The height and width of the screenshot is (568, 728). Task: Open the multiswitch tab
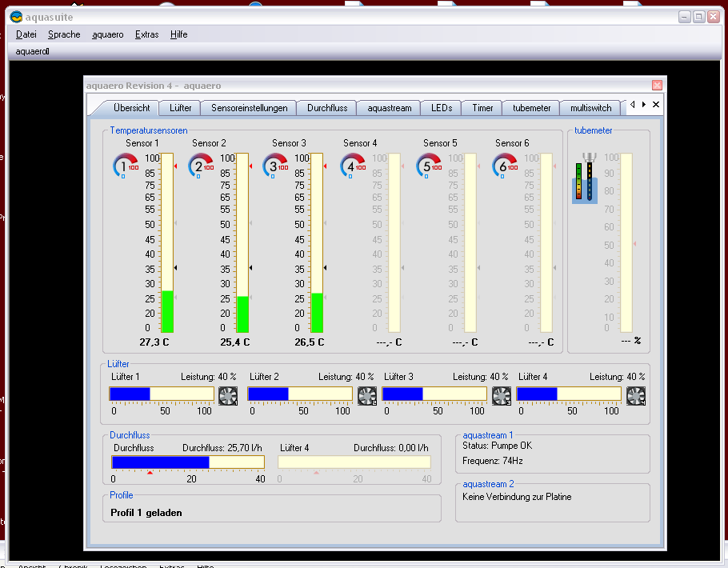[590, 108]
